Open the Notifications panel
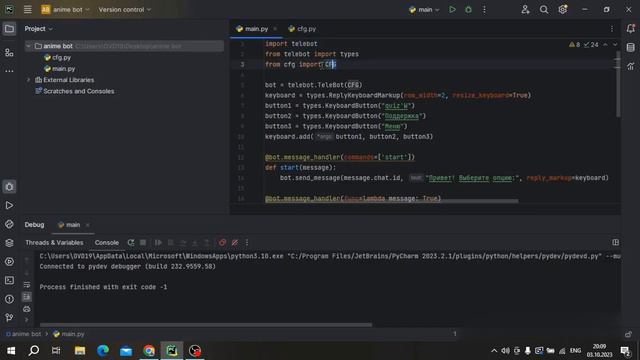The image size is (640, 360). (x=631, y=29)
